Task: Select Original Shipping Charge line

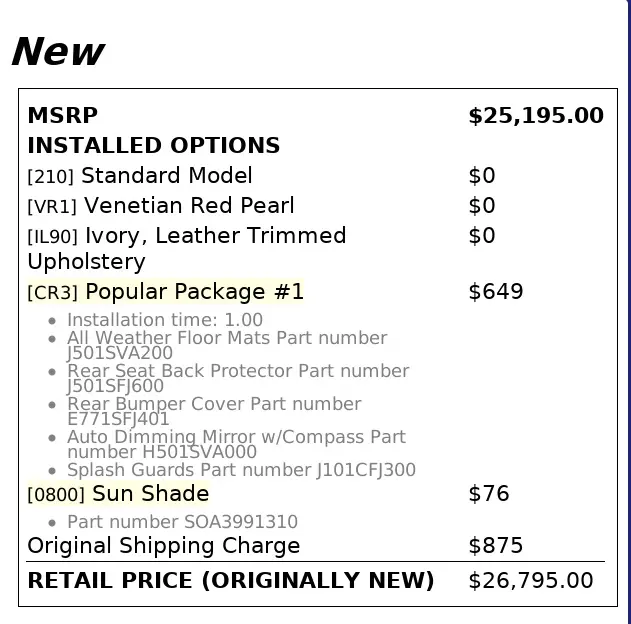Action: point(164,546)
